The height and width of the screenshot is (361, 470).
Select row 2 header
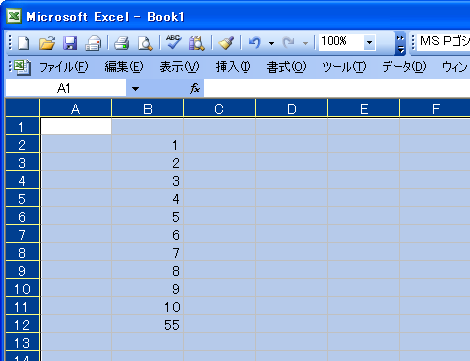tap(22, 144)
